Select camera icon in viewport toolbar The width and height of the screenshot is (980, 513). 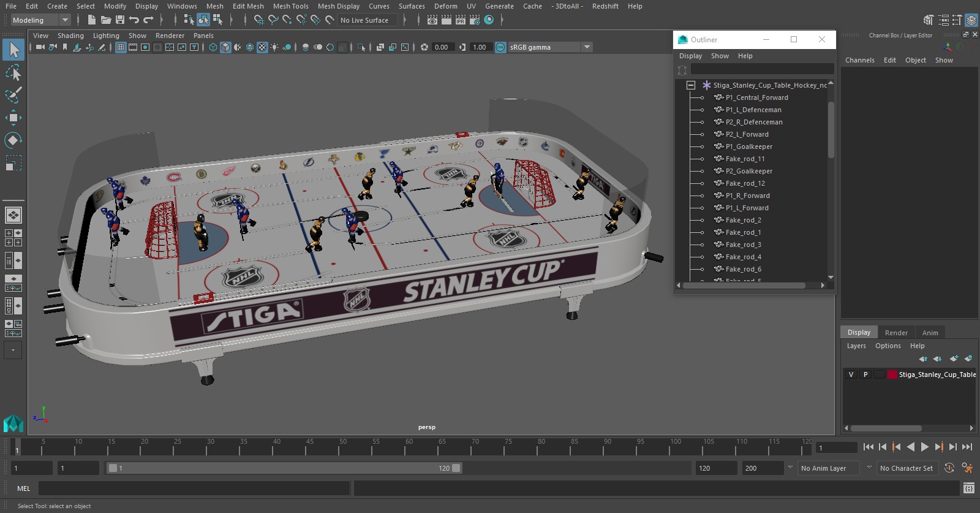pos(40,47)
